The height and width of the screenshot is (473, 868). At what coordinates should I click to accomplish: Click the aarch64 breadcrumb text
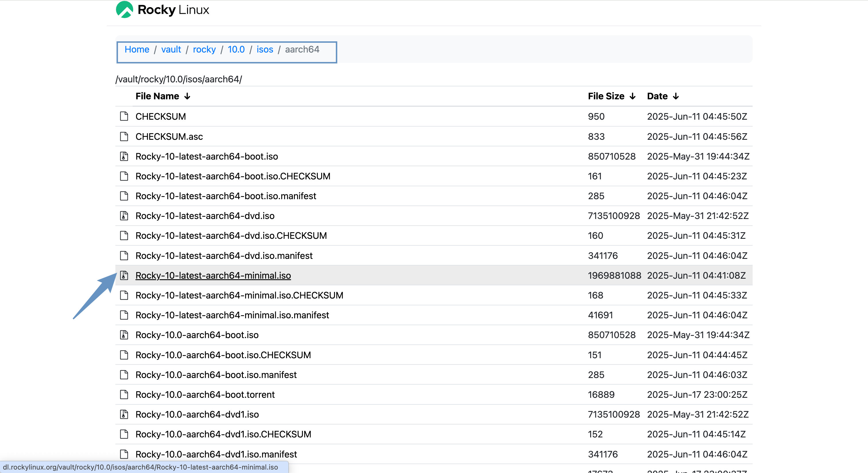(302, 50)
